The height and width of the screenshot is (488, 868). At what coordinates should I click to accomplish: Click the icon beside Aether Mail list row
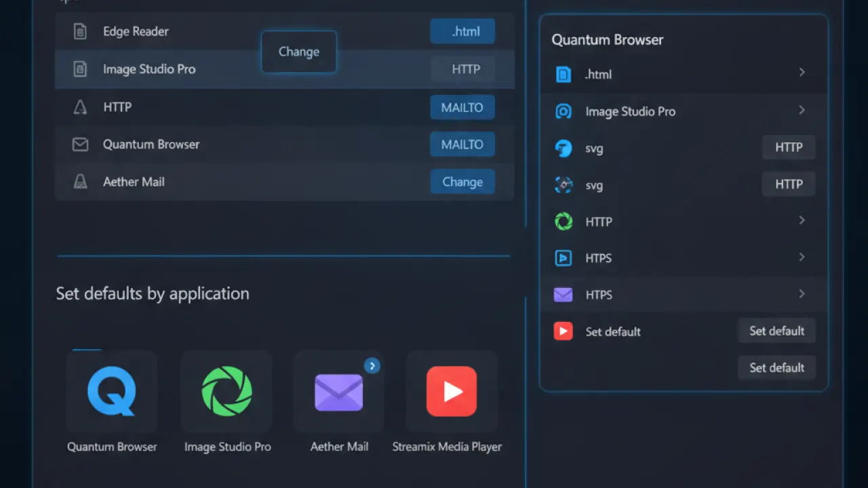pyautogui.click(x=80, y=182)
